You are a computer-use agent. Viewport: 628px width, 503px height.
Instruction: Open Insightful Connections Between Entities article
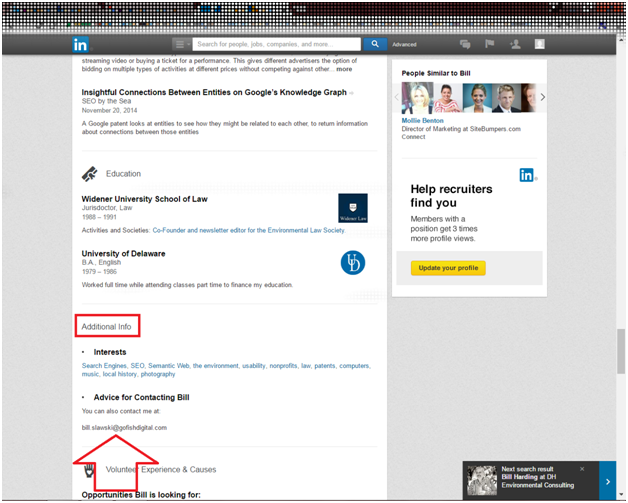click(214, 92)
